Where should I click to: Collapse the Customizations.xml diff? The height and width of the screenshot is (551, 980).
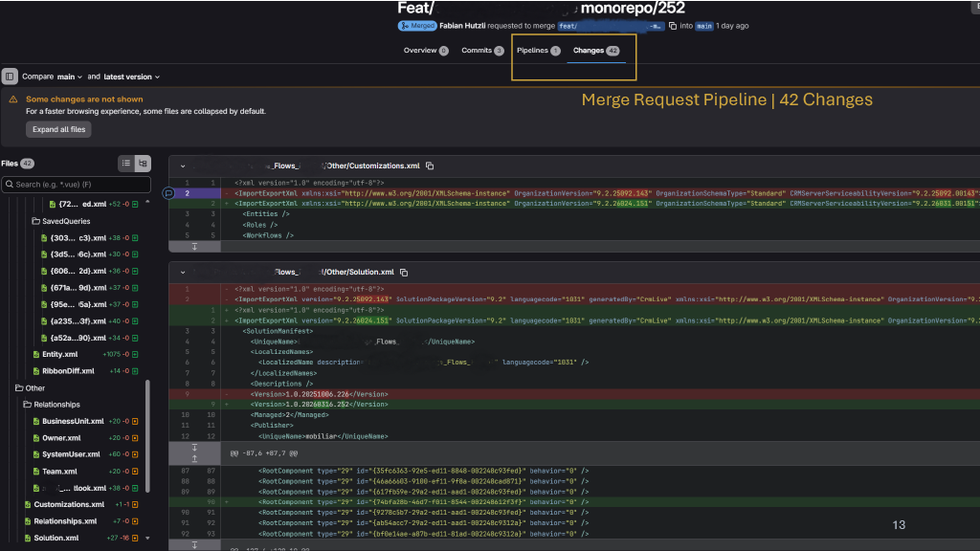182,165
